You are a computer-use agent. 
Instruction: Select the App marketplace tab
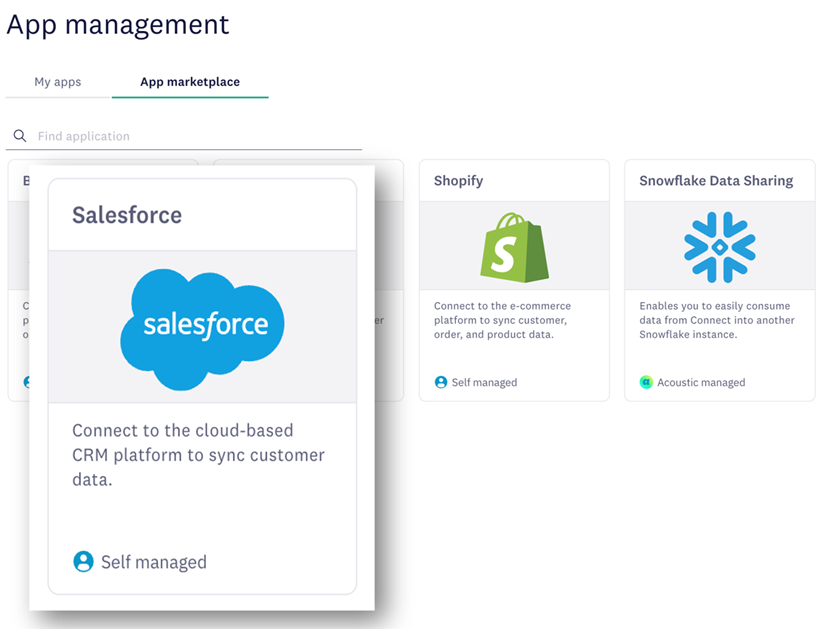pyautogui.click(x=190, y=82)
